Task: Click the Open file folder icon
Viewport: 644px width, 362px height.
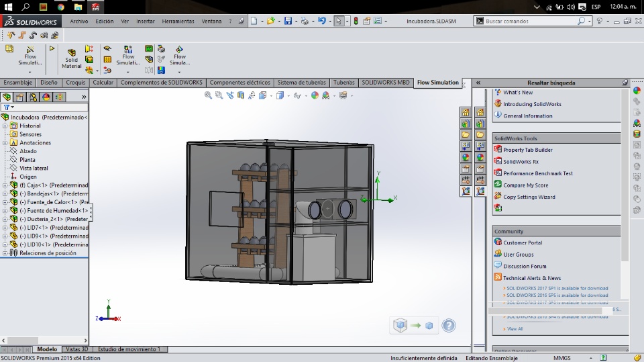Action: pyautogui.click(x=270, y=21)
